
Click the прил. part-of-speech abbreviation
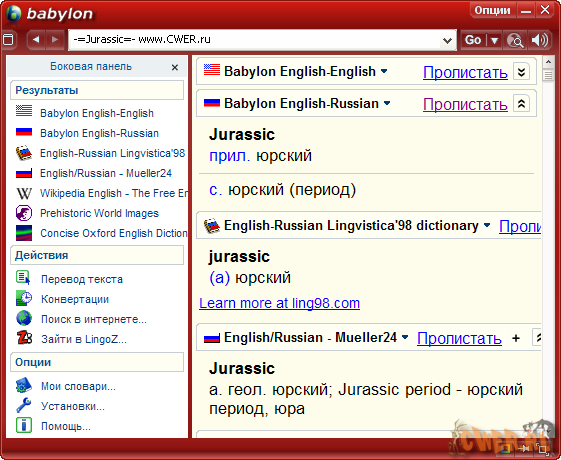pos(230,156)
